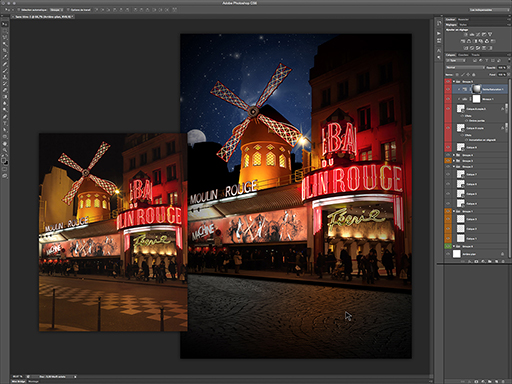
Task: Click the Layers panel vertical scrollbar
Action: tap(510, 168)
